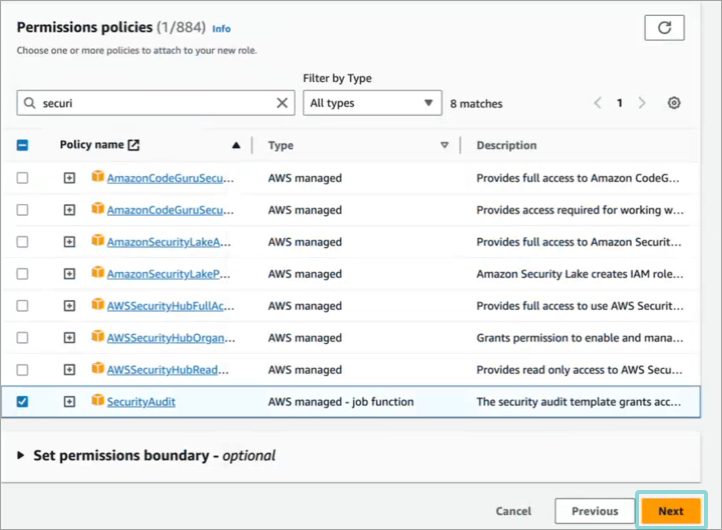Check the AWSSecurityHubFullAc policy checkbox
This screenshot has height=530, width=722.
click(x=22, y=306)
